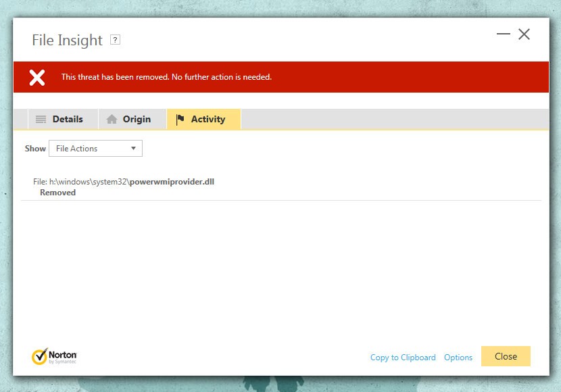Open the Options link

tap(458, 358)
